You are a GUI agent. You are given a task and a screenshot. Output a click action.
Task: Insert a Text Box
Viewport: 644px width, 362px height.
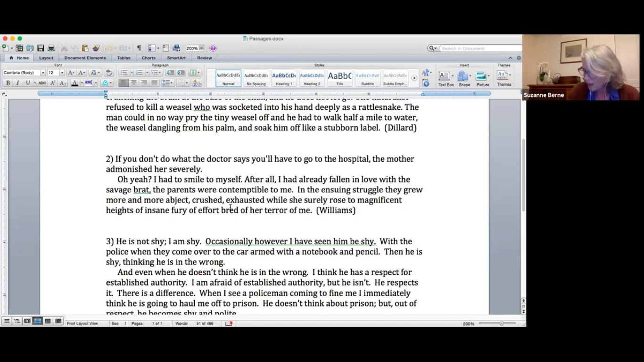[x=446, y=79]
